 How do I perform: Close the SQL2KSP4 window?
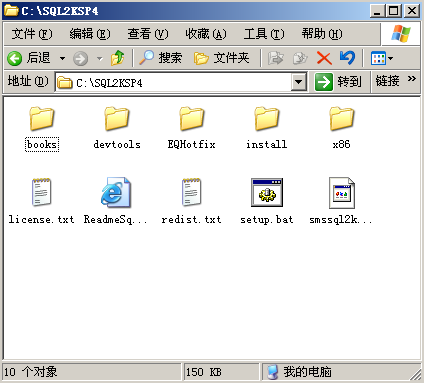(x=412, y=11)
